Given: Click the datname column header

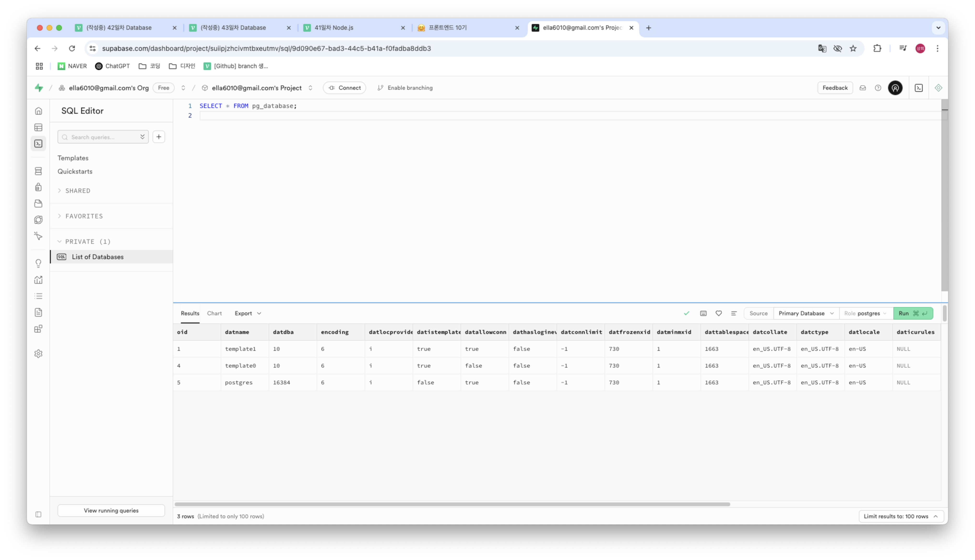Looking at the screenshot, I should tap(244, 332).
